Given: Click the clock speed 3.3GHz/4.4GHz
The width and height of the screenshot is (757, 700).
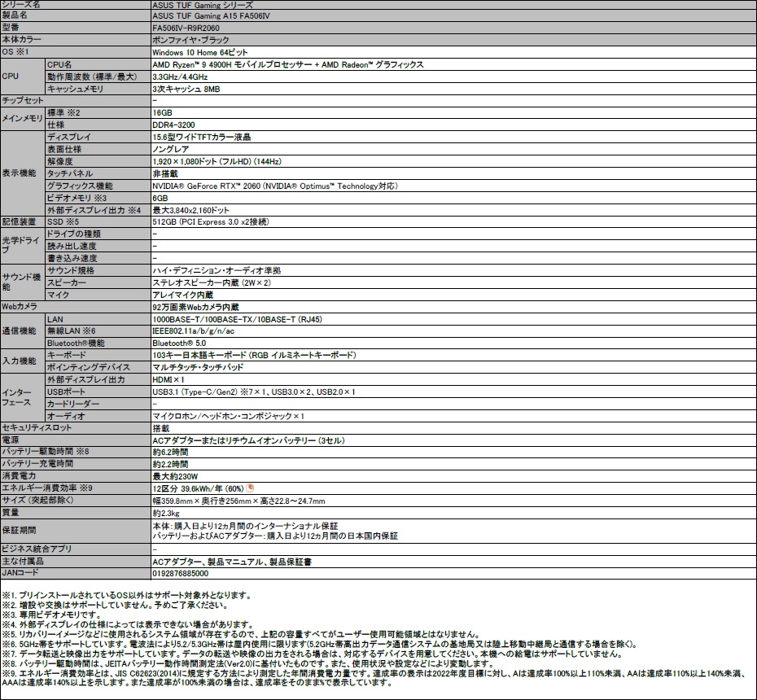Looking at the screenshot, I should point(180,77).
